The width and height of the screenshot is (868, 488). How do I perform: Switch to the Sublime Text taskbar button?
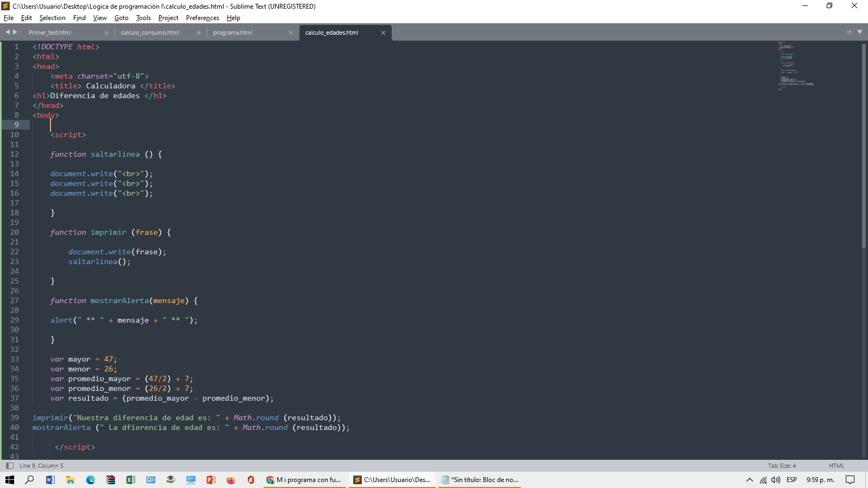click(x=392, y=480)
